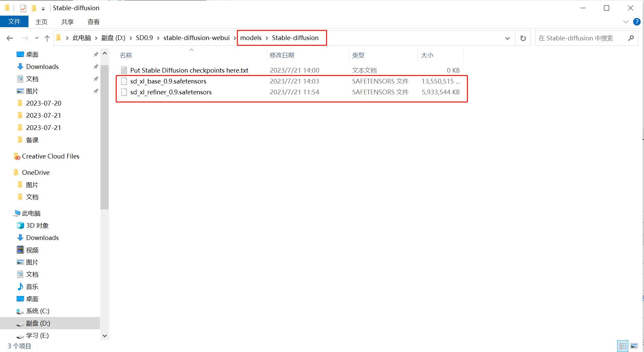Image resolution: width=644 pixels, height=352 pixels.
Task: Expand chevron between models and Stable-diffusion
Action: [x=267, y=38]
